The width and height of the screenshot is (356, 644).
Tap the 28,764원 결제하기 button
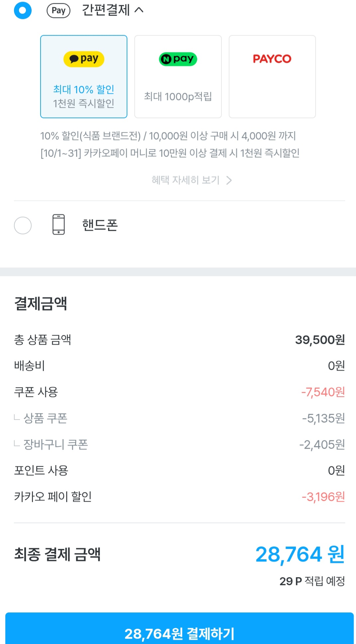tap(179, 628)
